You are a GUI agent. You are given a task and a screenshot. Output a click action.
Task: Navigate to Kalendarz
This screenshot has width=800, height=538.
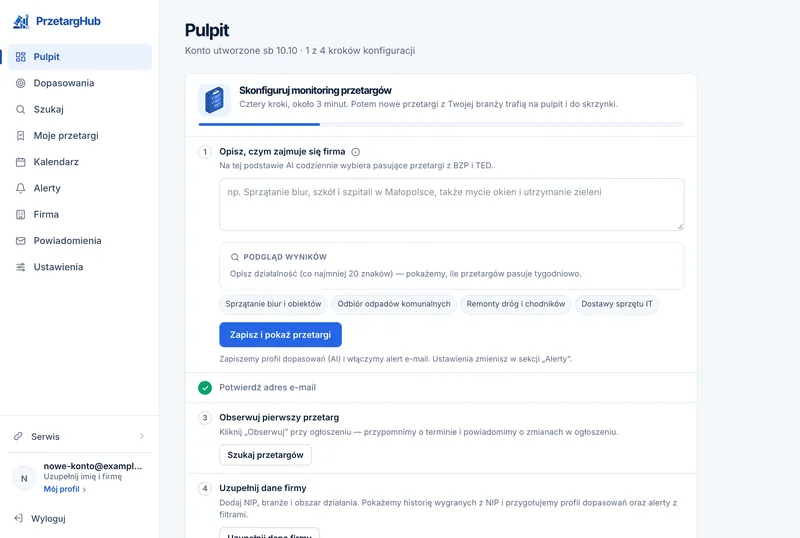point(80,162)
